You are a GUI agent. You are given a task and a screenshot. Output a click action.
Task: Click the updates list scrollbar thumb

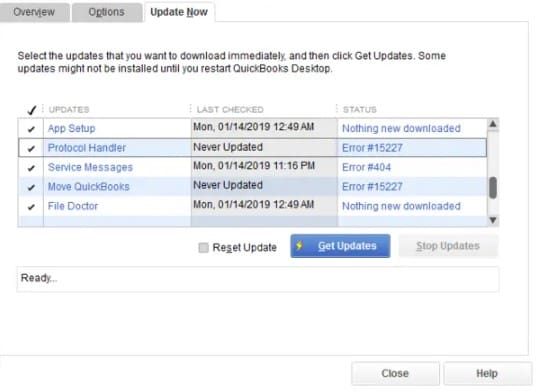pyautogui.click(x=493, y=188)
